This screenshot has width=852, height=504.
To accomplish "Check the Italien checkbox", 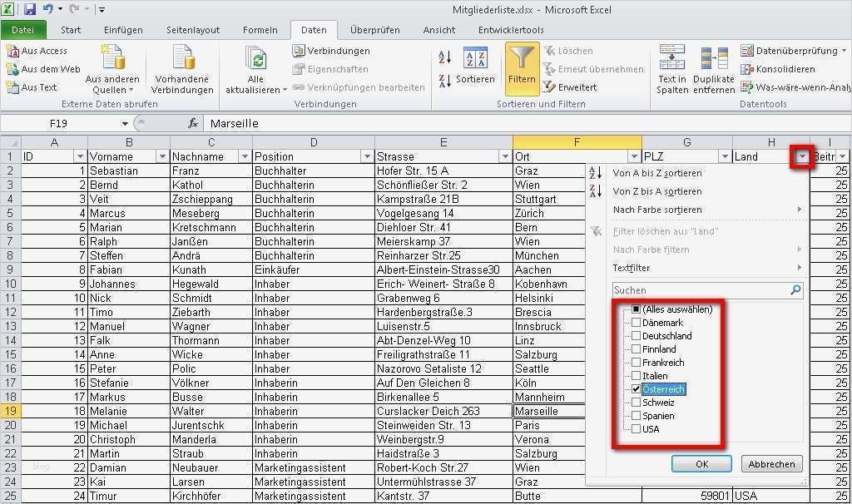I will tap(636, 376).
